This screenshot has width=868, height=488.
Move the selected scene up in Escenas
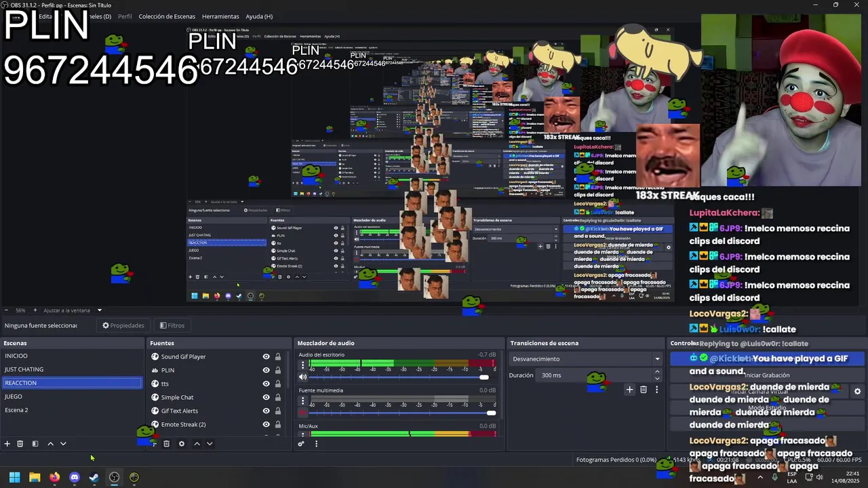point(50,444)
